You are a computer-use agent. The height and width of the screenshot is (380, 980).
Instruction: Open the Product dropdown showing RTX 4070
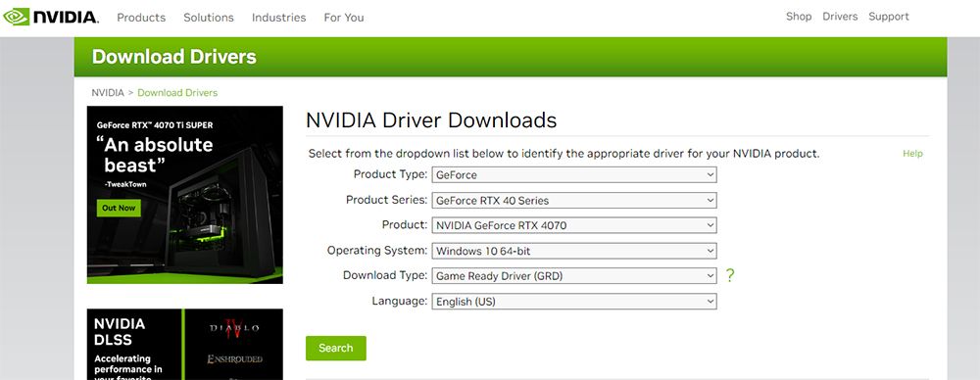(x=573, y=225)
